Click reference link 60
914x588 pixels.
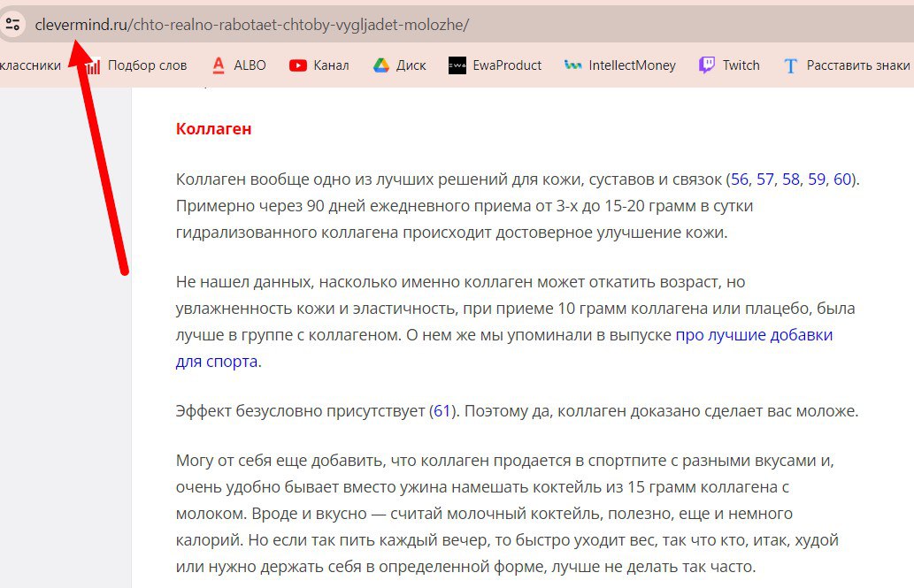(x=841, y=179)
